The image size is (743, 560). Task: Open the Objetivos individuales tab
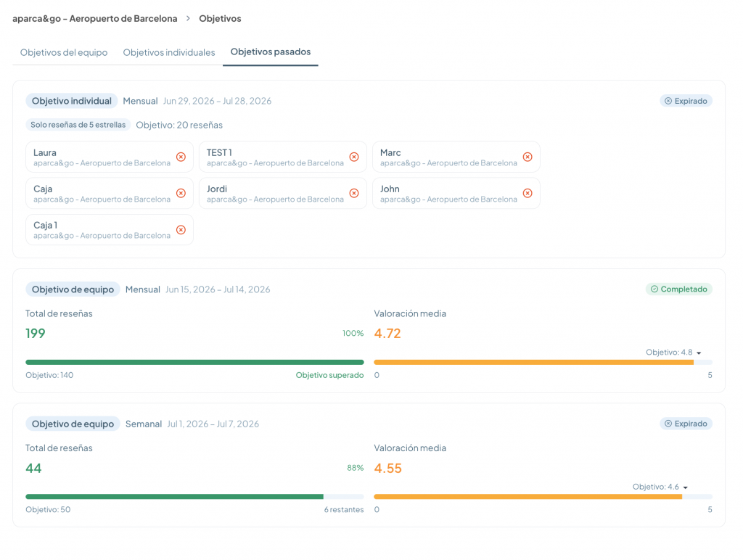(x=169, y=52)
